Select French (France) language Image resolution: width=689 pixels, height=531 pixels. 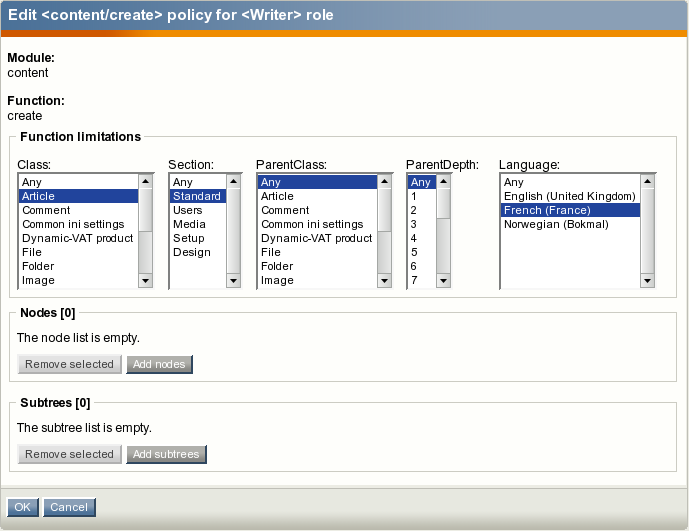(x=570, y=210)
